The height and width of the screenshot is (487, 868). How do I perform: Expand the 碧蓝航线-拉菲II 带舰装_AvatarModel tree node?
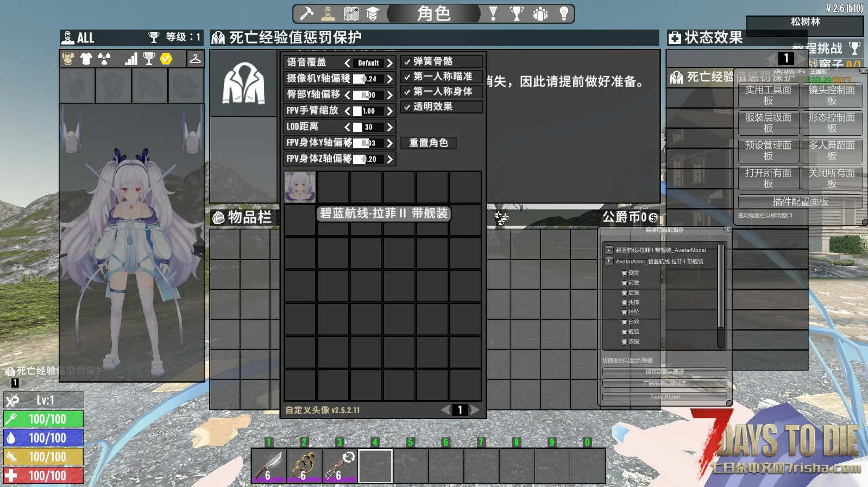click(x=609, y=250)
